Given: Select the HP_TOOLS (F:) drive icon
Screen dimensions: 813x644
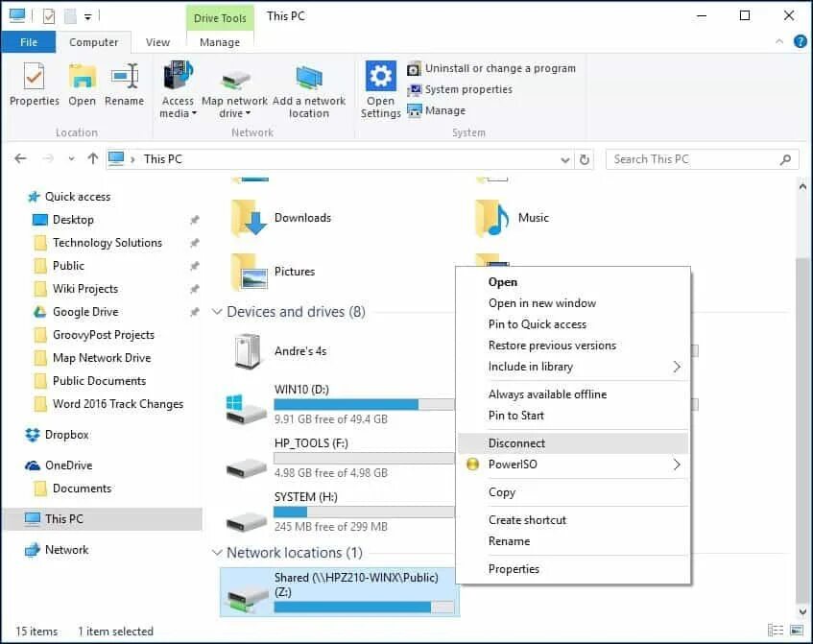Looking at the screenshot, I should 247,467.
